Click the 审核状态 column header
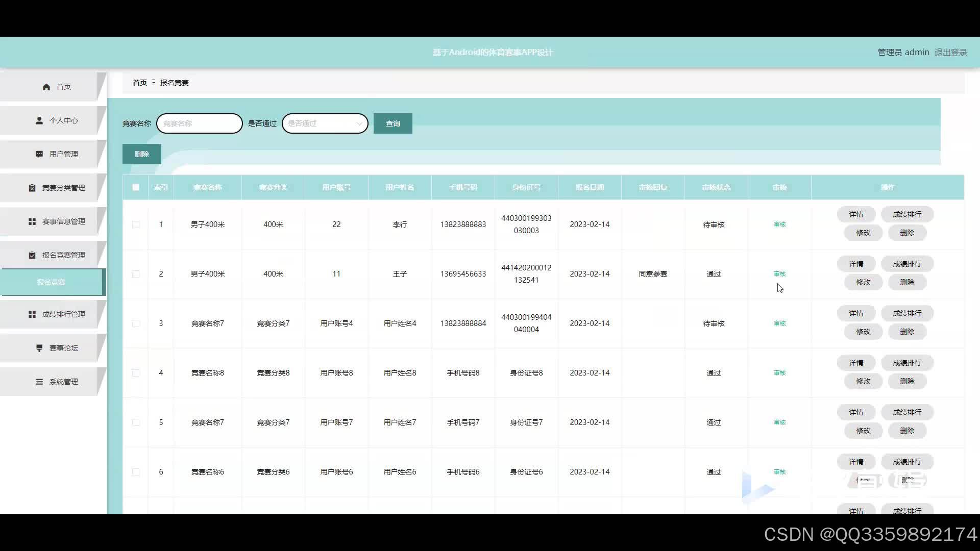This screenshot has width=980, height=551. click(x=716, y=187)
